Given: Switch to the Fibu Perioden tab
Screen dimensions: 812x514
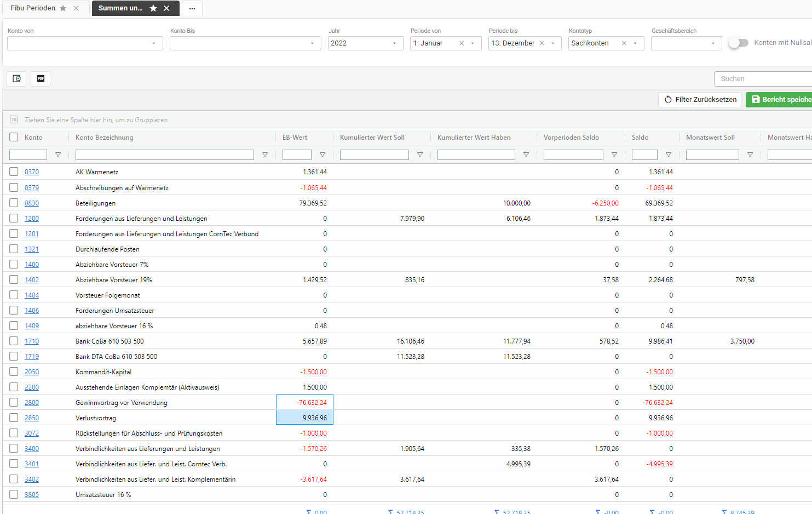Looking at the screenshot, I should click(33, 8).
